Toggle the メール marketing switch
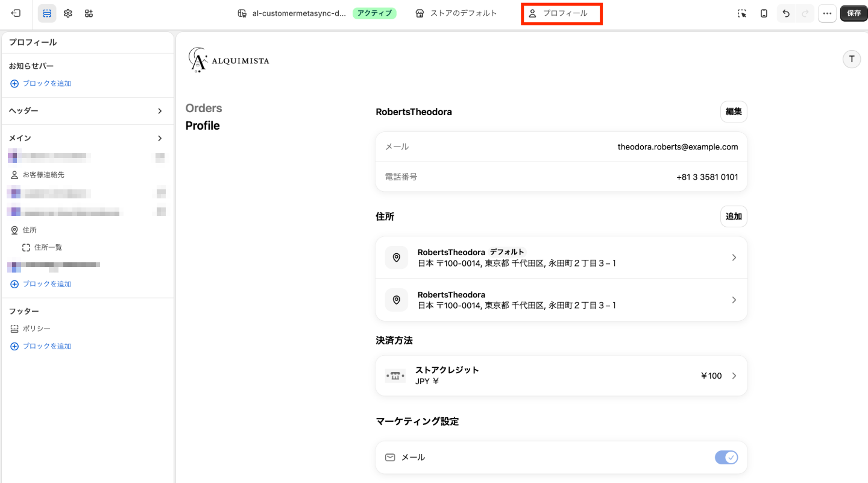The height and width of the screenshot is (483, 868). (x=726, y=458)
